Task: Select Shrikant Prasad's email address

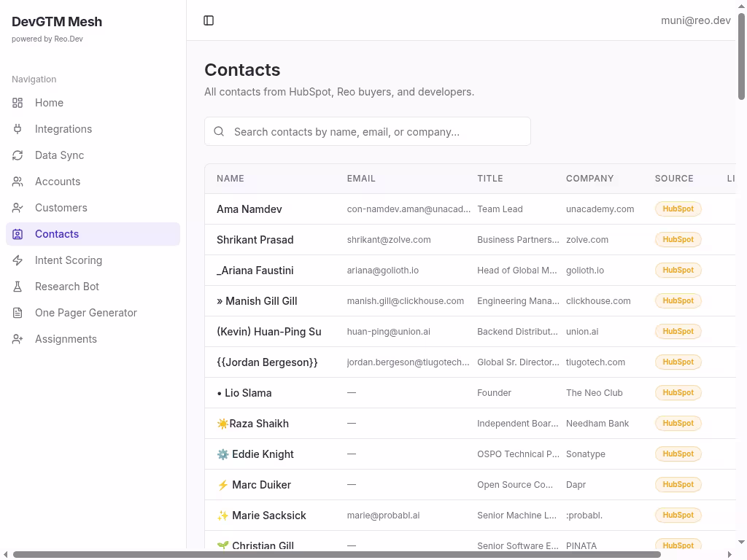Action: click(x=389, y=239)
